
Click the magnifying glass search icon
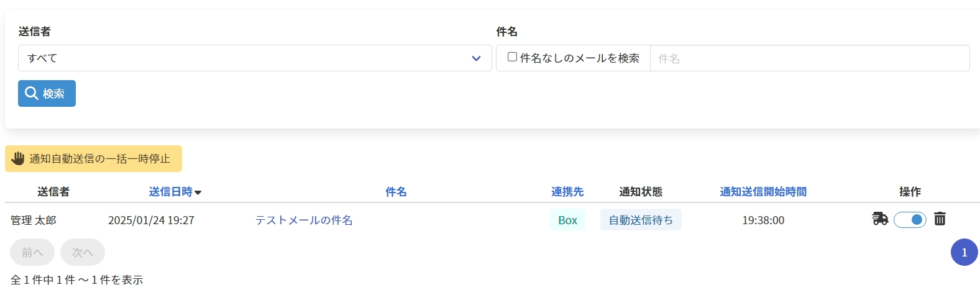click(x=32, y=93)
